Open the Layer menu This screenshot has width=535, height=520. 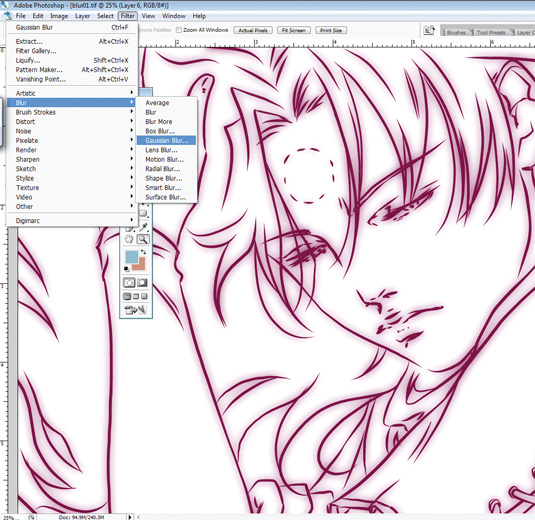(83, 16)
